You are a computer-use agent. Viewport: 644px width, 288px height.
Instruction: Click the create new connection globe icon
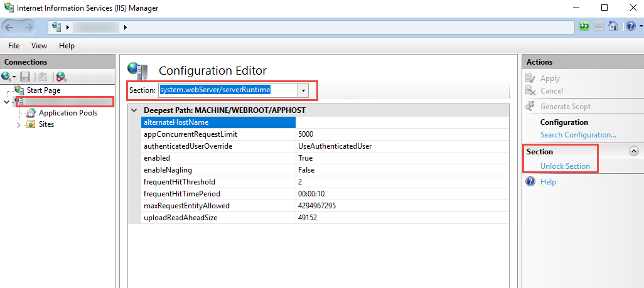pyautogui.click(x=7, y=77)
